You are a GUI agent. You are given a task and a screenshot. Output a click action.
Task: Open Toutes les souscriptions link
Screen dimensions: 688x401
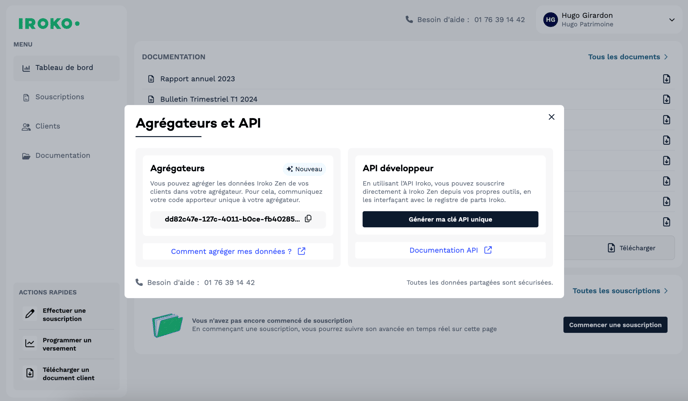pos(620,291)
